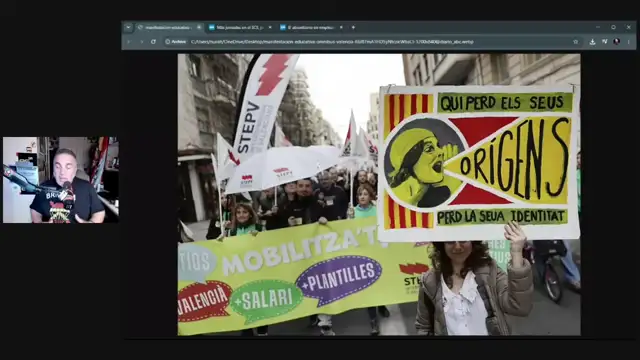This screenshot has width=640, height=360.
Task: Click the Archivo file info chip
Action: 176,42
